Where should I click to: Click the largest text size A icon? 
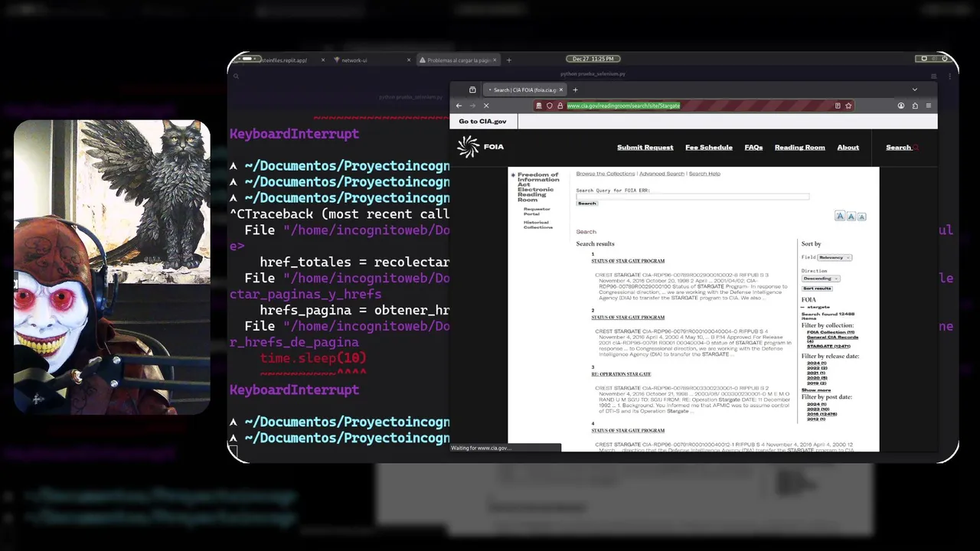coord(840,217)
